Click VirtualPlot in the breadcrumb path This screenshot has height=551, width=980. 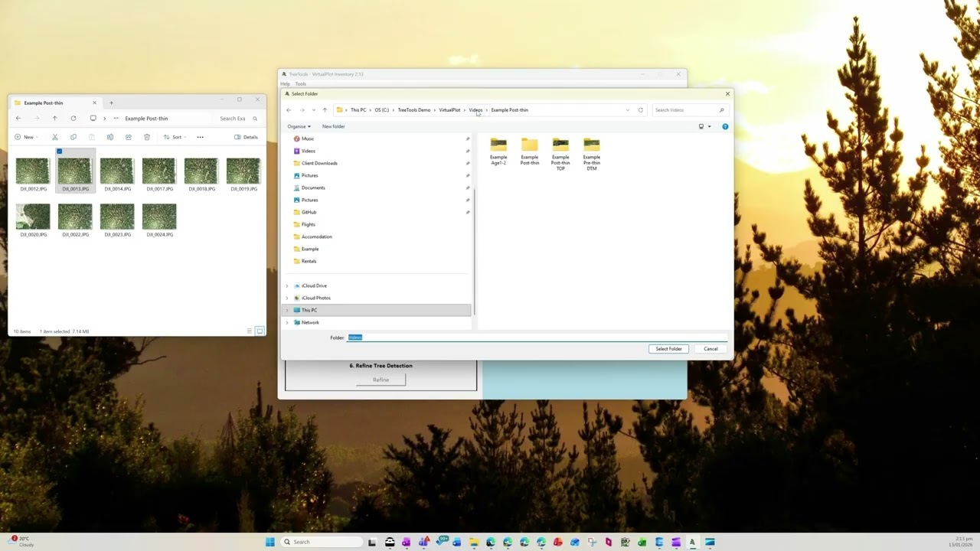tap(449, 110)
